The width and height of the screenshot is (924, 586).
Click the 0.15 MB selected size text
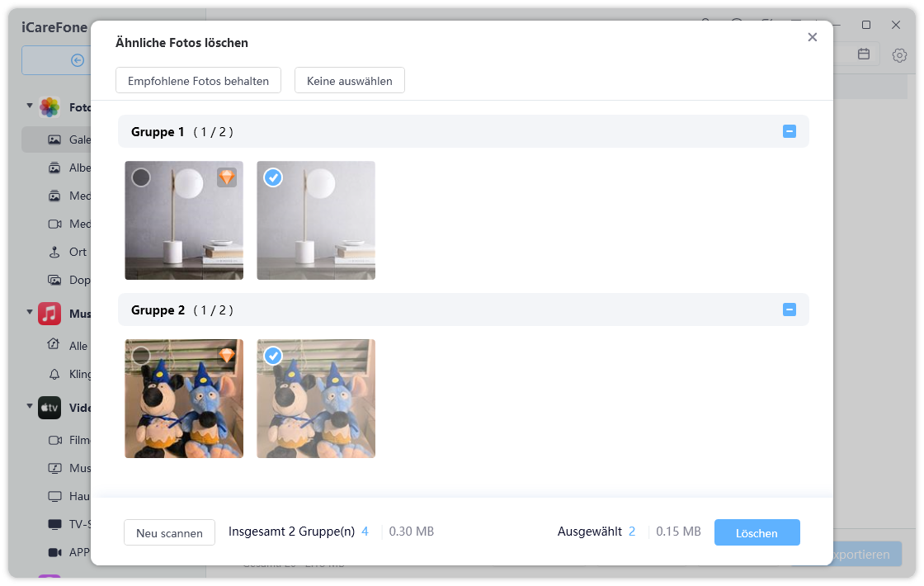(x=678, y=532)
